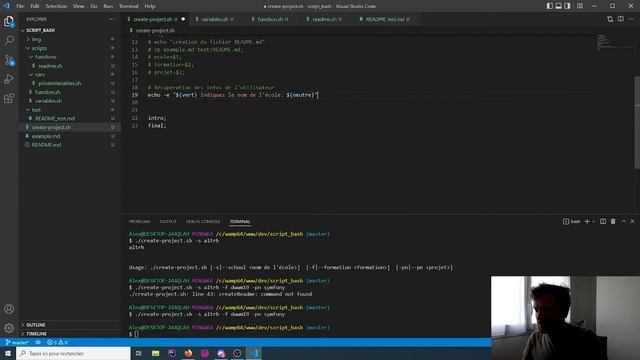Click the editor vertical scrollbar
This screenshot has width=640, height=360.
637,122
